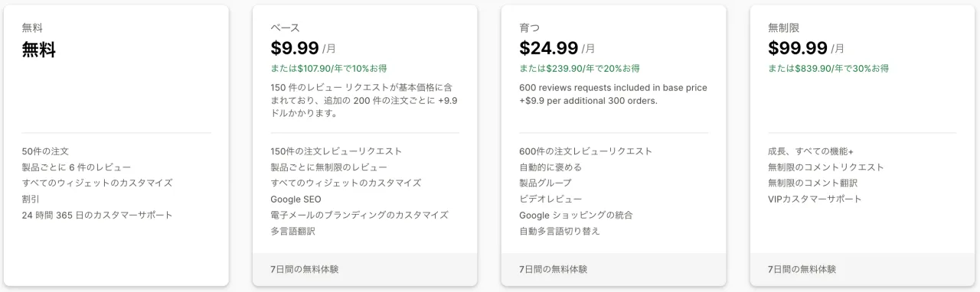Start the 7日間の無料体験 for 無制限 plan
980x292 pixels.
pyautogui.click(x=802, y=269)
